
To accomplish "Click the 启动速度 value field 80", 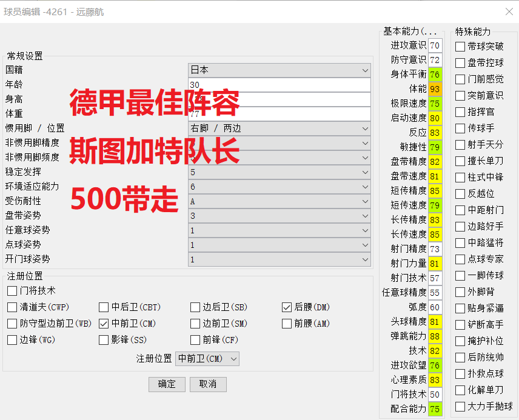I will tap(435, 118).
